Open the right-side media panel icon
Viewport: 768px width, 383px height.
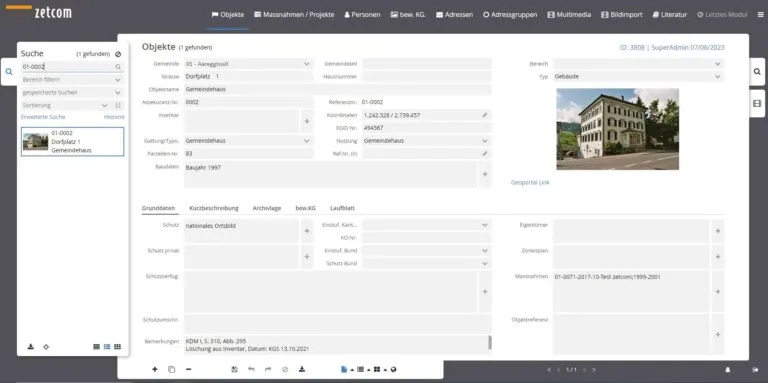click(x=757, y=103)
